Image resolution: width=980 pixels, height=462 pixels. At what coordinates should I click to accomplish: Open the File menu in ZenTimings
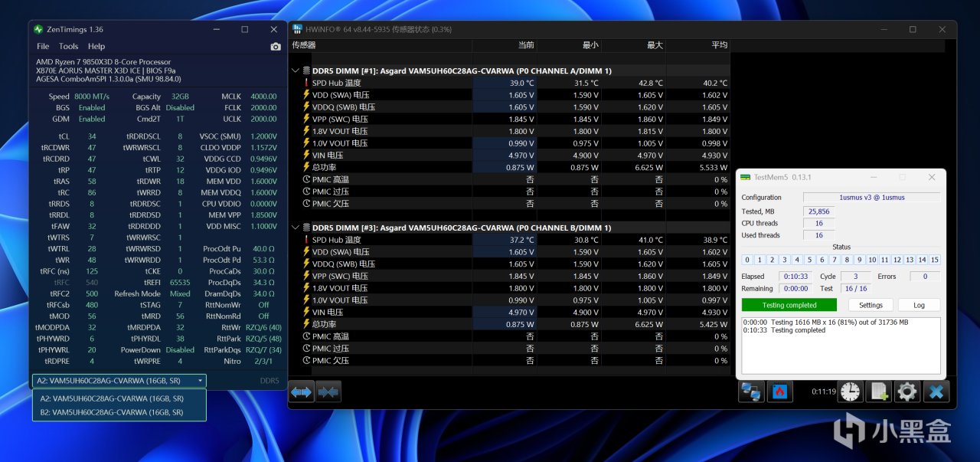pos(43,47)
